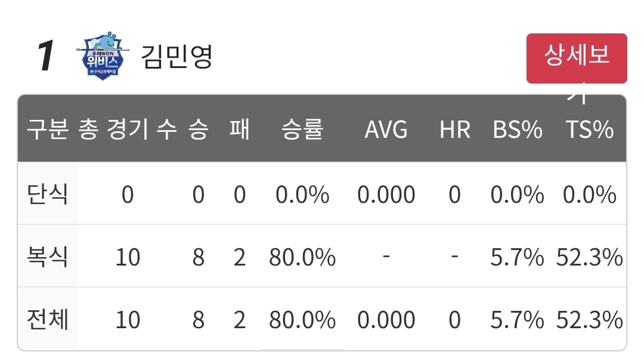Click the TS% column header

tap(589, 129)
